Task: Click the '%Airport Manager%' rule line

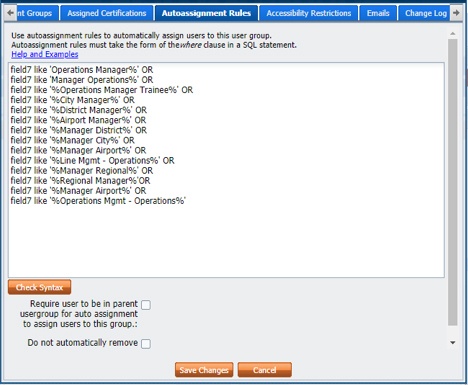Action: point(78,120)
